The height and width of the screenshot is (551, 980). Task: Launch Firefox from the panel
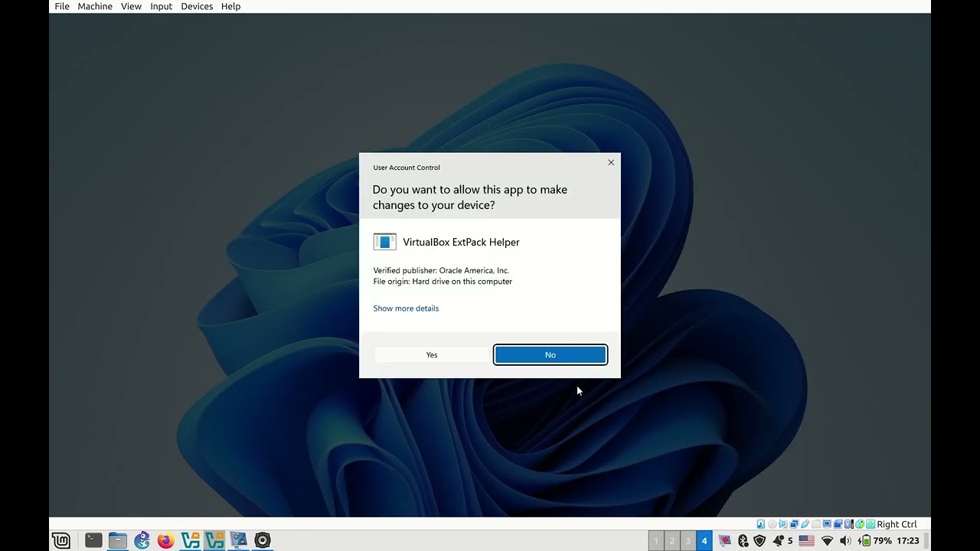tap(165, 540)
